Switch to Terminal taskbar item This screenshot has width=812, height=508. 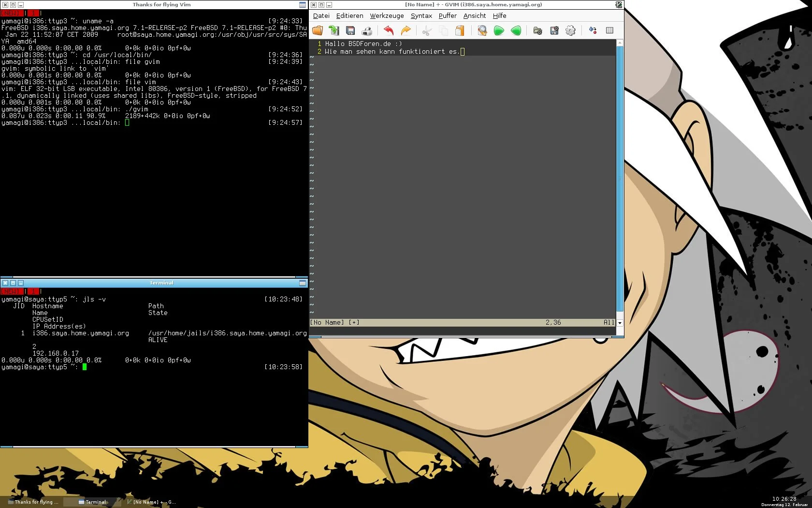point(92,502)
